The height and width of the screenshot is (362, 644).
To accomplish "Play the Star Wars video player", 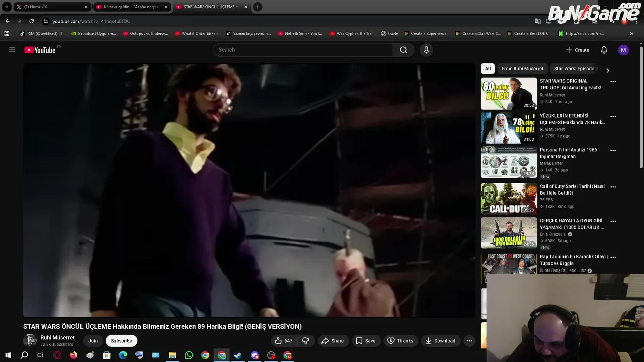I will 249,190.
